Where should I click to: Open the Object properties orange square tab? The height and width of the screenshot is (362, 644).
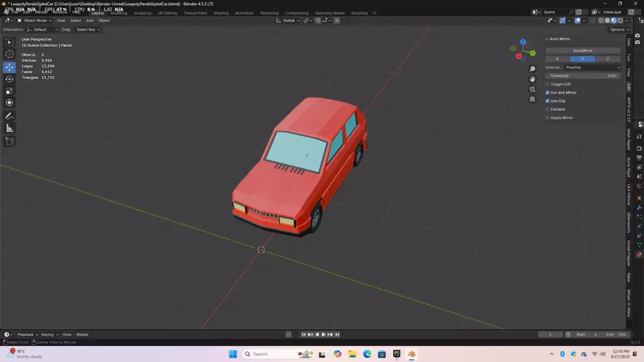coord(639,198)
